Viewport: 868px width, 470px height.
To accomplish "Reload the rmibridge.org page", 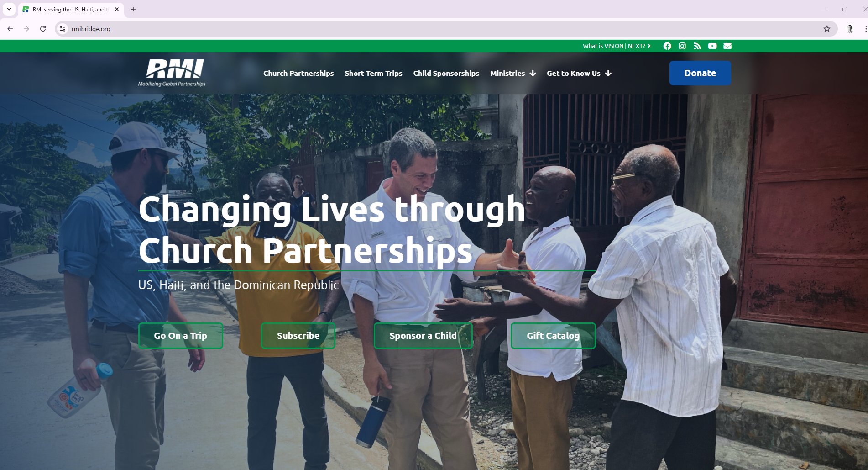I will click(43, 29).
